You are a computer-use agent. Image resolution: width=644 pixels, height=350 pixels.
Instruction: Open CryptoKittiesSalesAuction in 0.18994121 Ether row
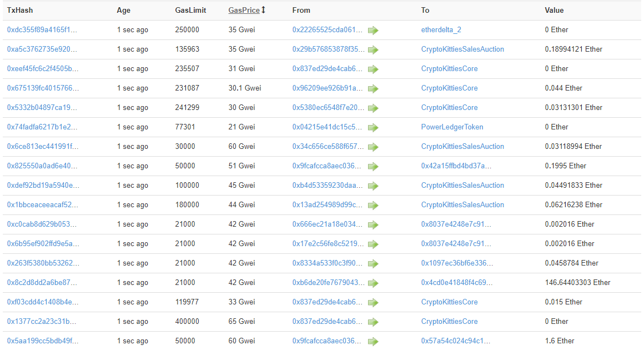[462, 49]
